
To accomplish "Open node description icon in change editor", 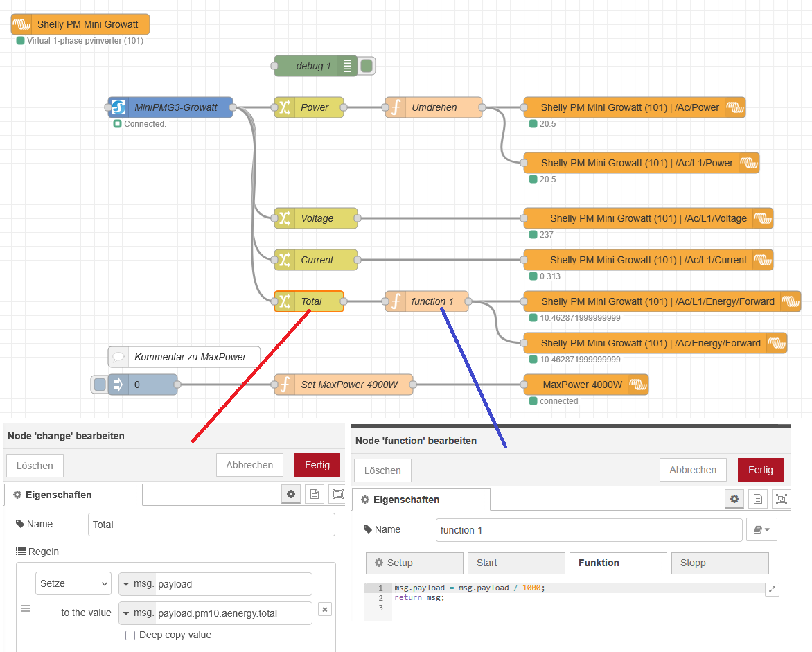I will pos(315,494).
